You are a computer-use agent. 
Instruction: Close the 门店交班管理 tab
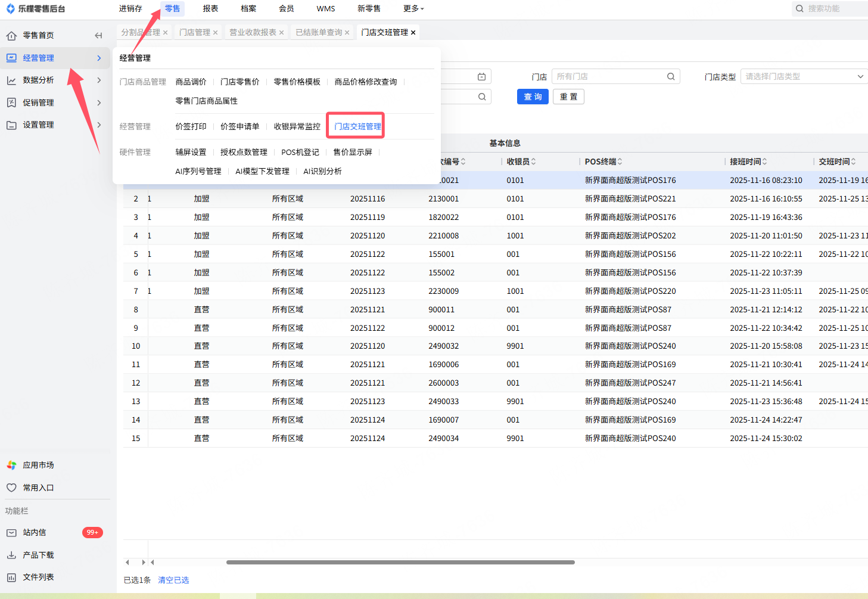[413, 33]
